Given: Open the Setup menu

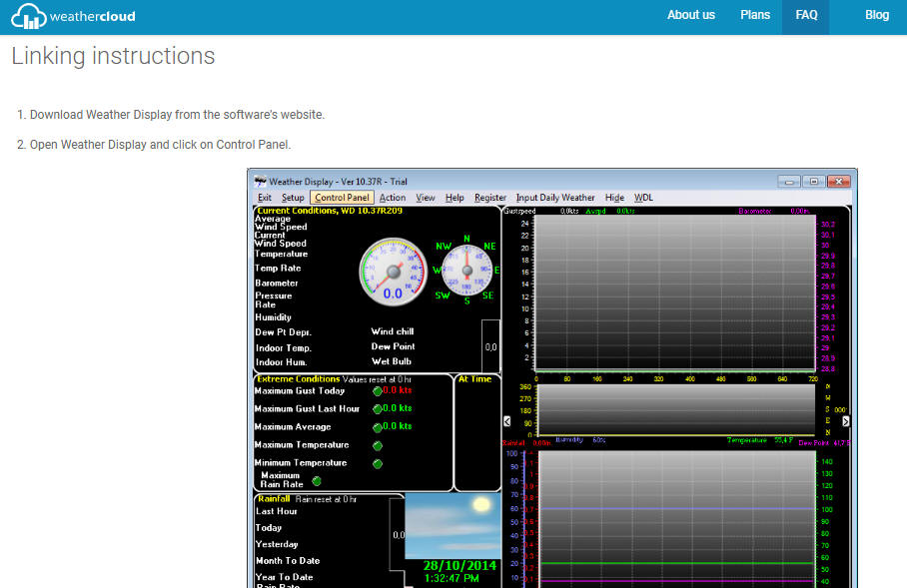Looking at the screenshot, I should point(293,198).
